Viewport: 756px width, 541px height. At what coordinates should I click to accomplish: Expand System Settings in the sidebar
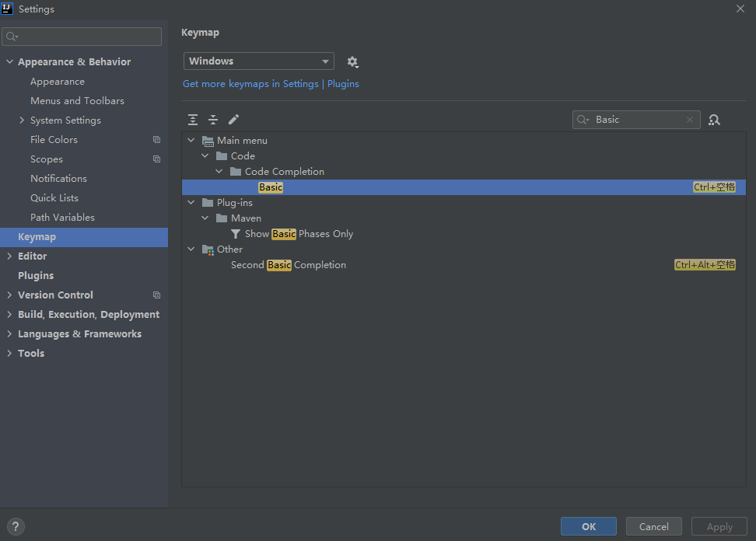[x=22, y=120]
